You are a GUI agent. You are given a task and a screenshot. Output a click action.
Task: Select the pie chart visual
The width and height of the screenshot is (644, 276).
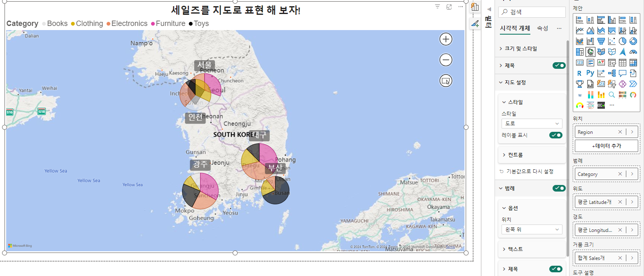[x=623, y=41]
